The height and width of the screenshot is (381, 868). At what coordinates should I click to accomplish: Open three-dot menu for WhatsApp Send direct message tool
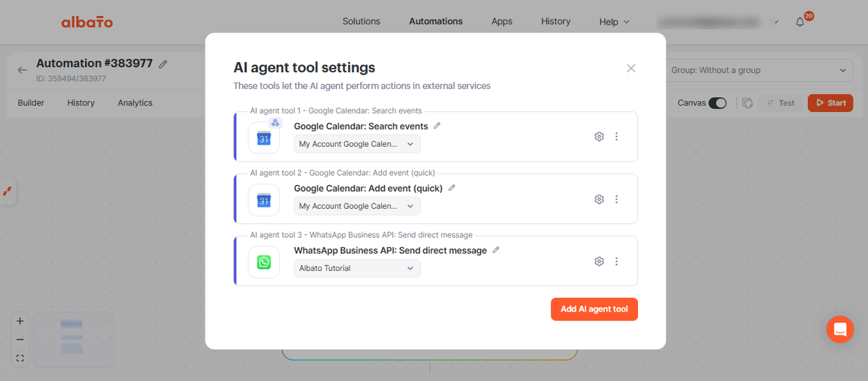616,262
